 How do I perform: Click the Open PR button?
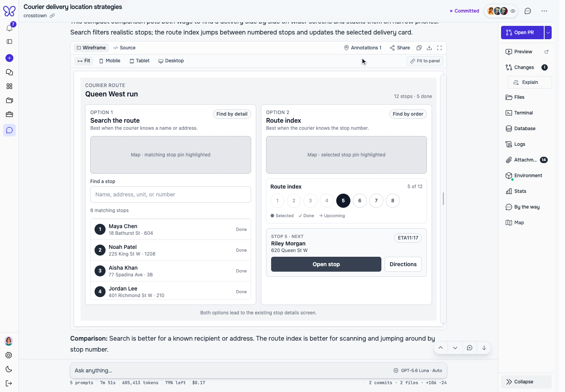point(522,33)
